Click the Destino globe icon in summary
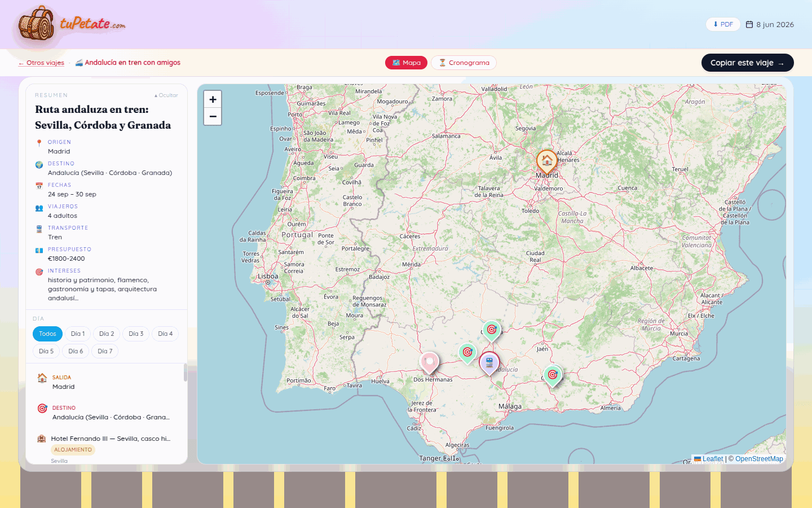The image size is (812, 508). pos(39,165)
